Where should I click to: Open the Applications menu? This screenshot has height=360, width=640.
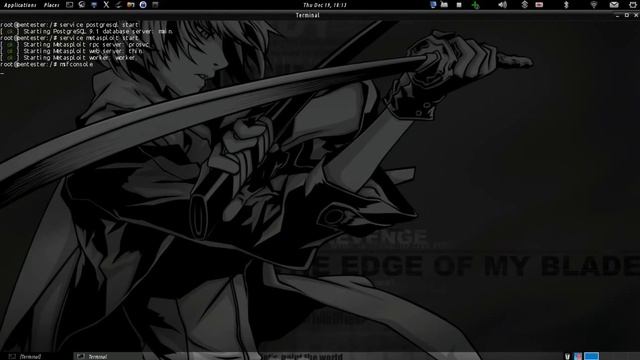[x=20, y=5]
